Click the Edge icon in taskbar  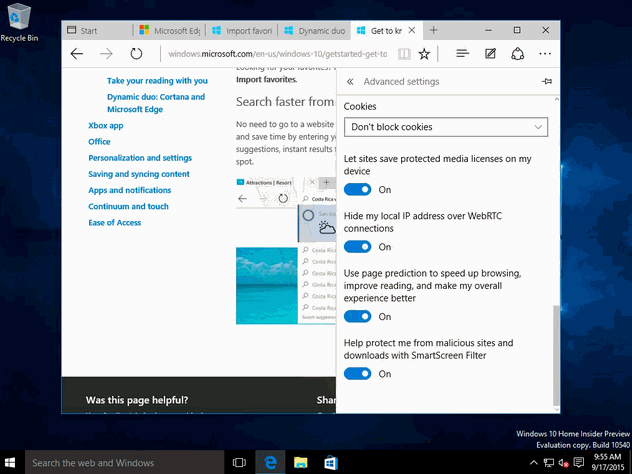pyautogui.click(x=270, y=462)
